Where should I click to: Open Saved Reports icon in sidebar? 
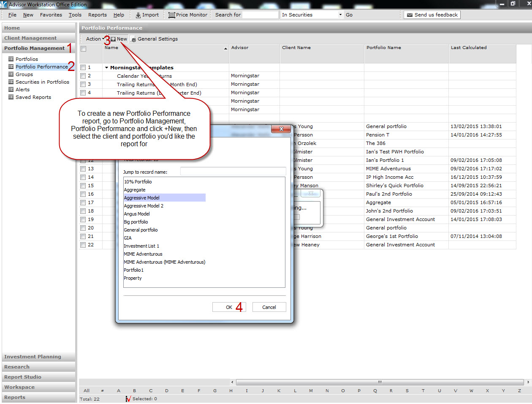coord(11,97)
